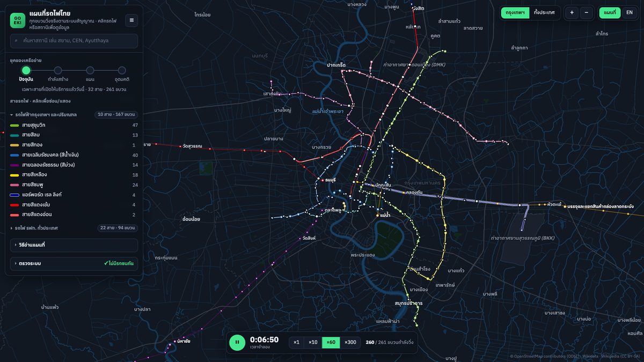Click the หัวตะเข้ station label
Image resolution: width=644 pixels, height=362 pixels.
pyautogui.click(x=554, y=204)
